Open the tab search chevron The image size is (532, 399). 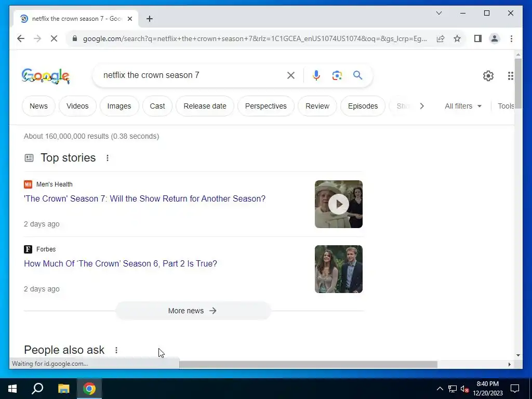(x=438, y=13)
